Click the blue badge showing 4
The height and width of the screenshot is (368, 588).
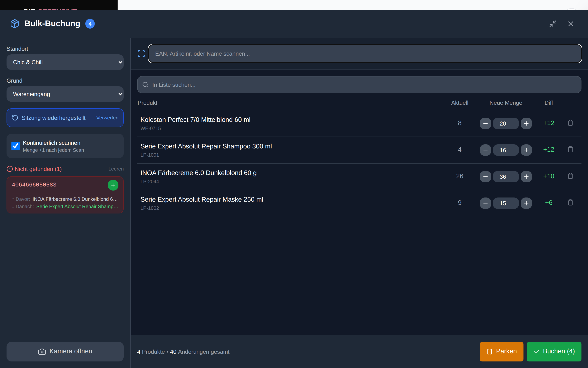click(90, 24)
